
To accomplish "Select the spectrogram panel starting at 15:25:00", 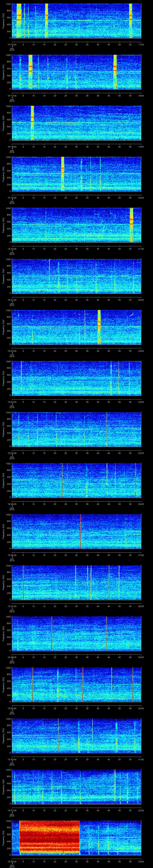I will click(77, 480).
